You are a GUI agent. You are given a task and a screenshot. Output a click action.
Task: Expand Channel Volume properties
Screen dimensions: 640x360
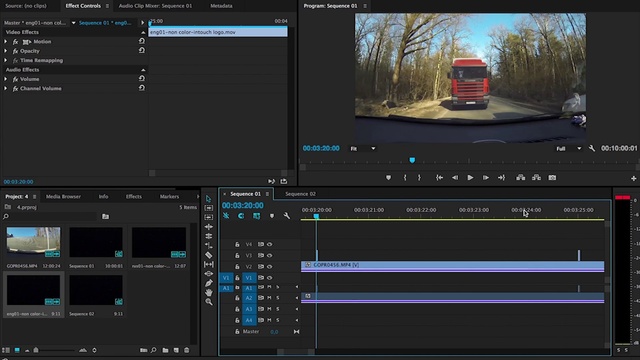point(6,88)
